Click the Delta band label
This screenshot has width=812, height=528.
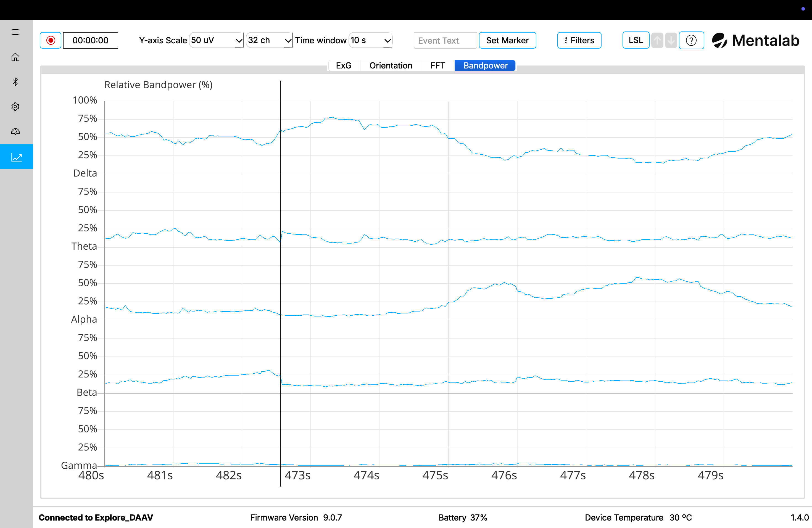coord(85,173)
